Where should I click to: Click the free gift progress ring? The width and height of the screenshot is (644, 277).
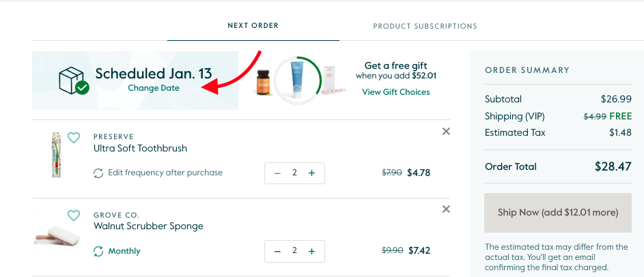click(298, 80)
